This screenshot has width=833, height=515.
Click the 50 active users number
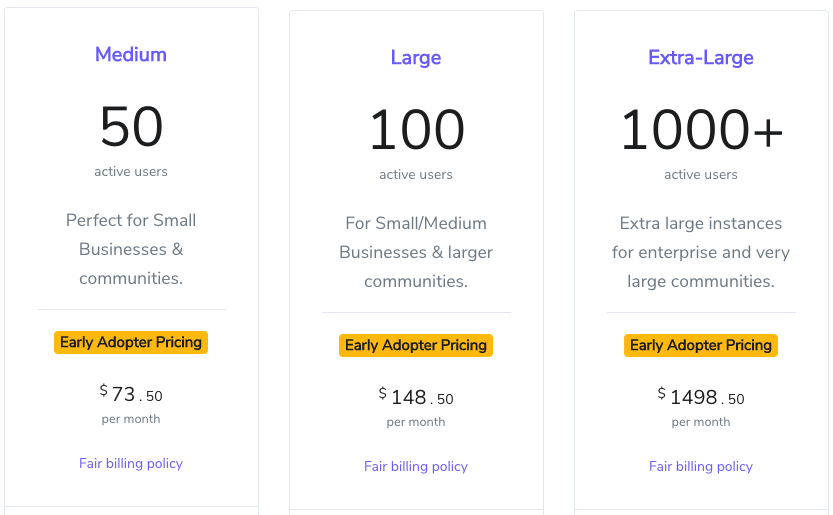131,127
